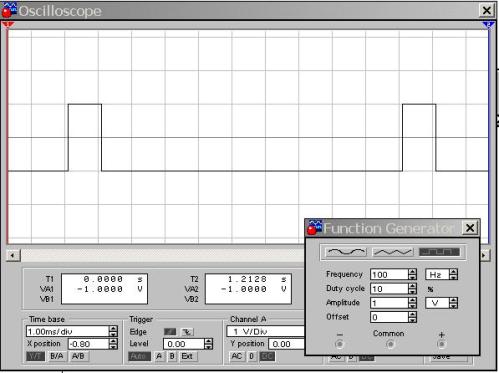Select the square wave waveform button
This screenshot has height=373, width=499.
(439, 252)
